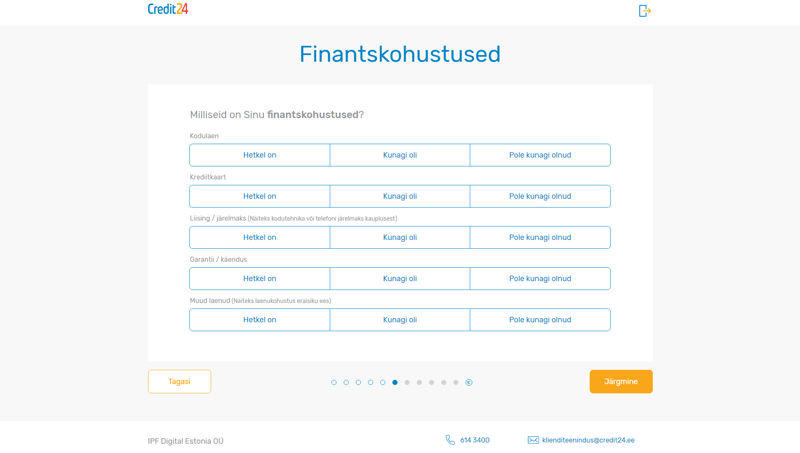The width and height of the screenshot is (800, 453).
Task: Select 'Kunagi oli' for Muud laenud
Action: (x=400, y=320)
